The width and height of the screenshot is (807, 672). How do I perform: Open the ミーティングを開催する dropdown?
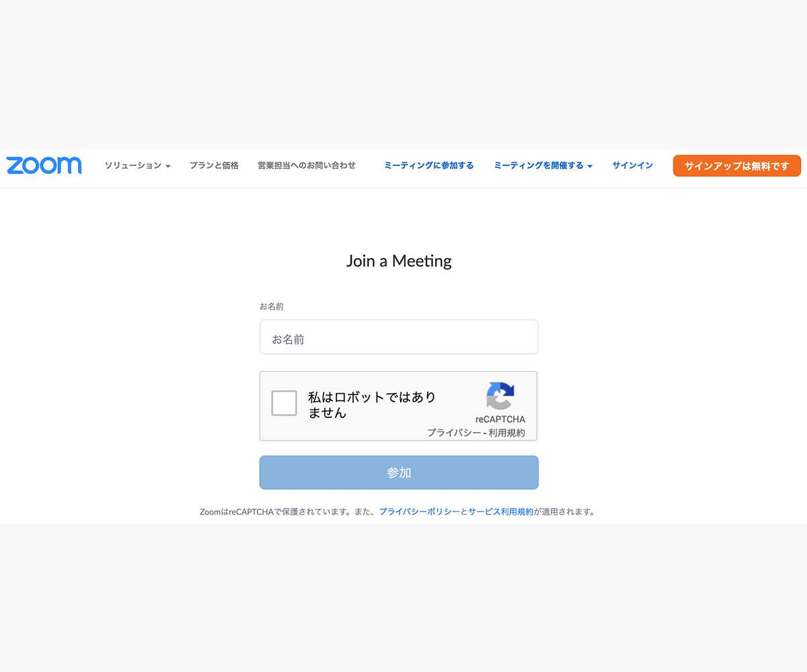coord(542,165)
